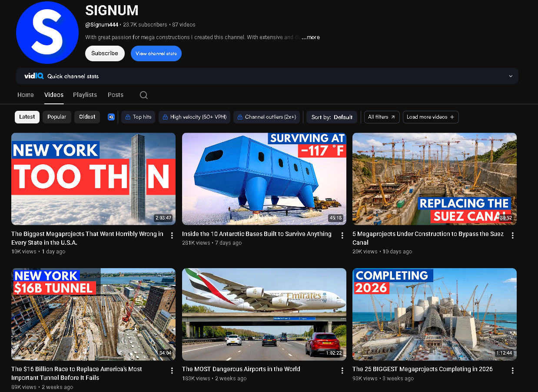Open the menu for the Most Dangerous Airports video
Image resolution: width=538 pixels, height=392 pixels.
[x=342, y=371]
